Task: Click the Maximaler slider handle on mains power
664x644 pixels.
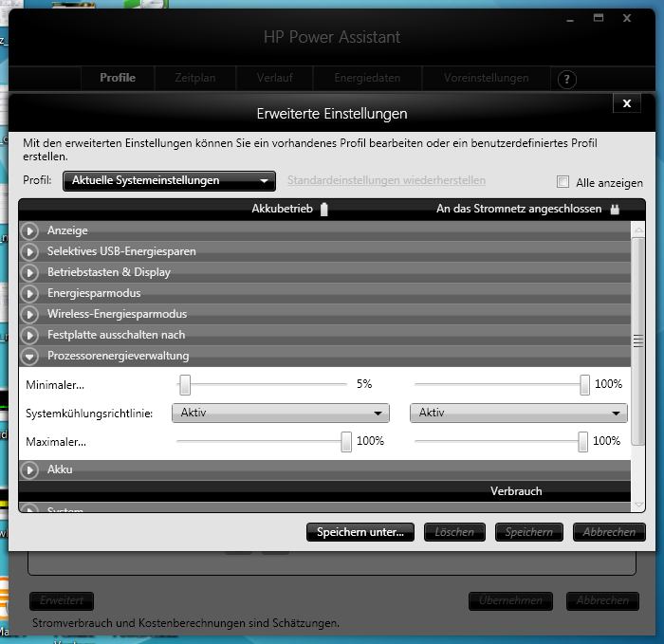Action: coord(582,442)
